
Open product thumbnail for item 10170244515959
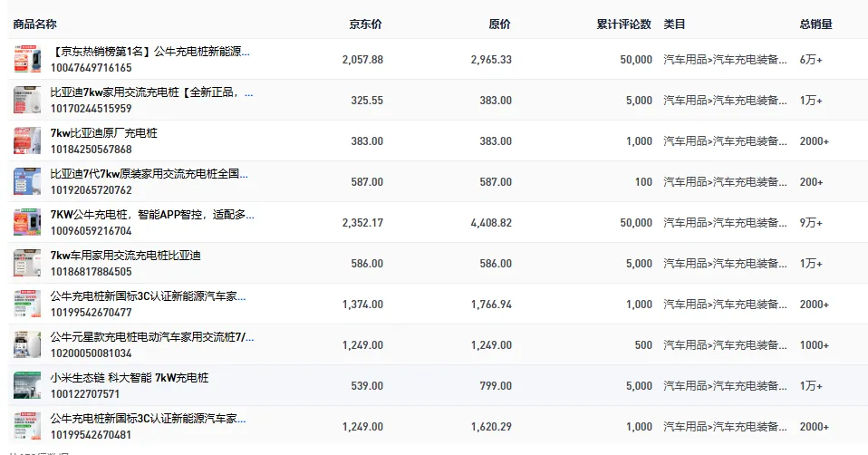(27, 101)
